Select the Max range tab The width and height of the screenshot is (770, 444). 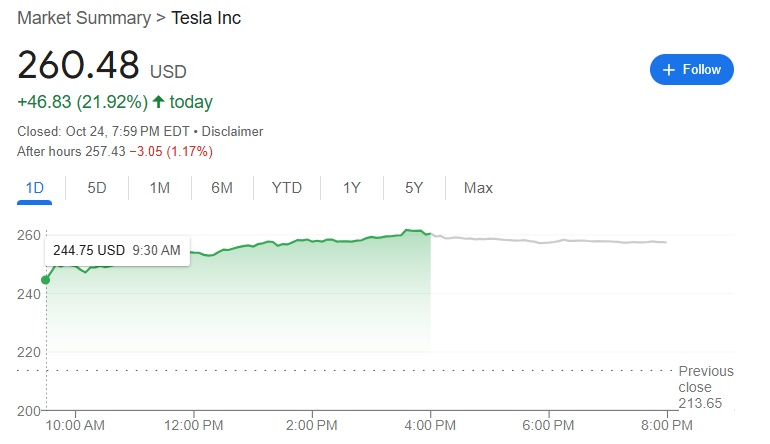(x=478, y=188)
